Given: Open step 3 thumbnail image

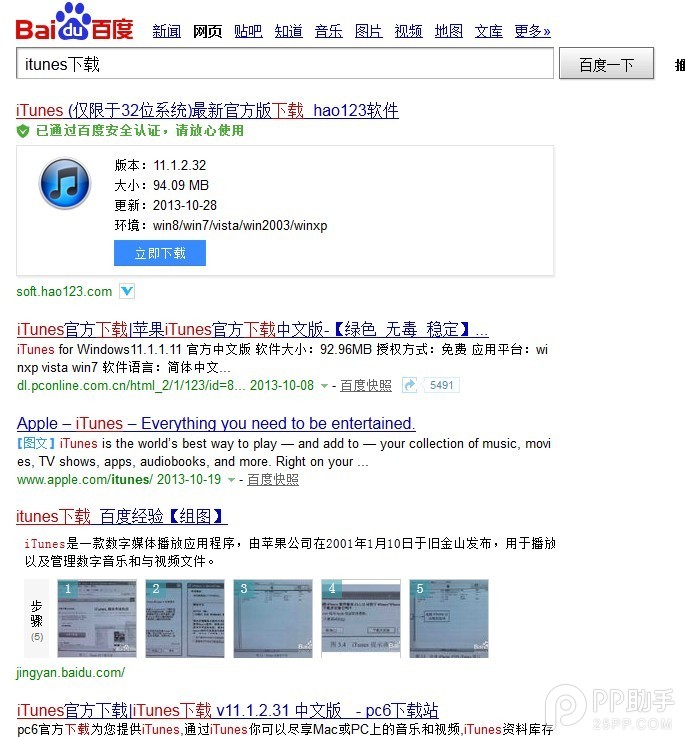Looking at the screenshot, I should (273, 618).
